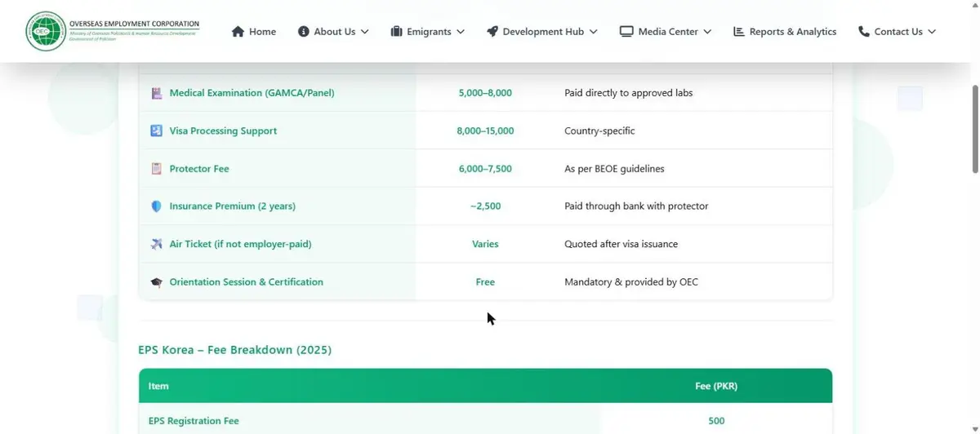This screenshot has width=980, height=434.
Task: Click the chart icon beside Reports & Analytics
Action: click(x=739, y=32)
